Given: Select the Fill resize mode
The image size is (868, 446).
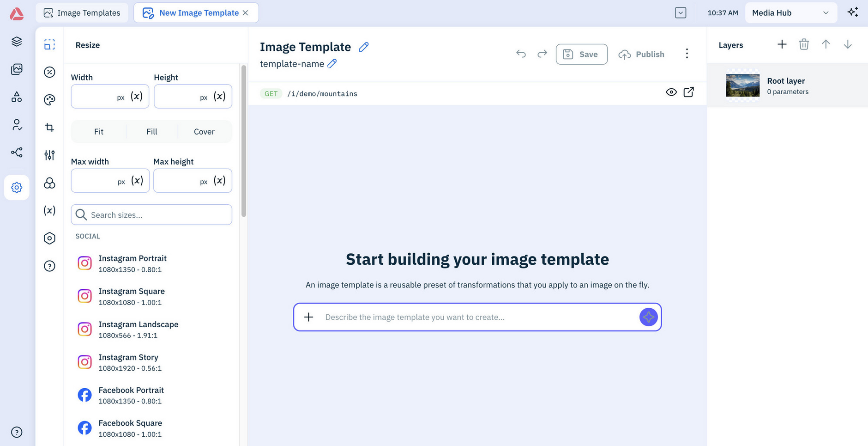Looking at the screenshot, I should [152, 132].
